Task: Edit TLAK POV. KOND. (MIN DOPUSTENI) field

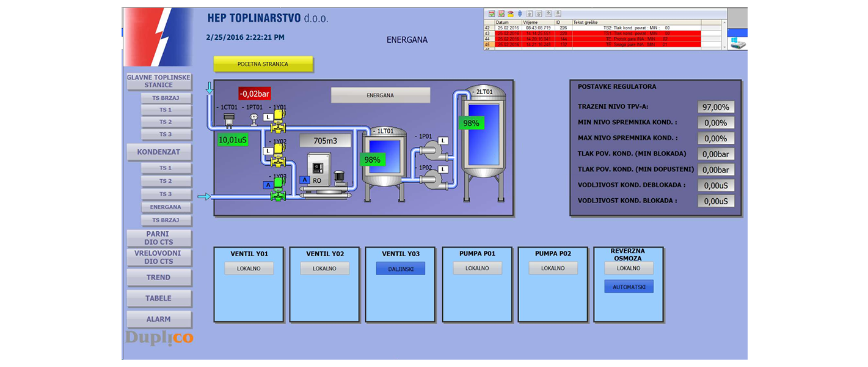Action: [x=716, y=170]
